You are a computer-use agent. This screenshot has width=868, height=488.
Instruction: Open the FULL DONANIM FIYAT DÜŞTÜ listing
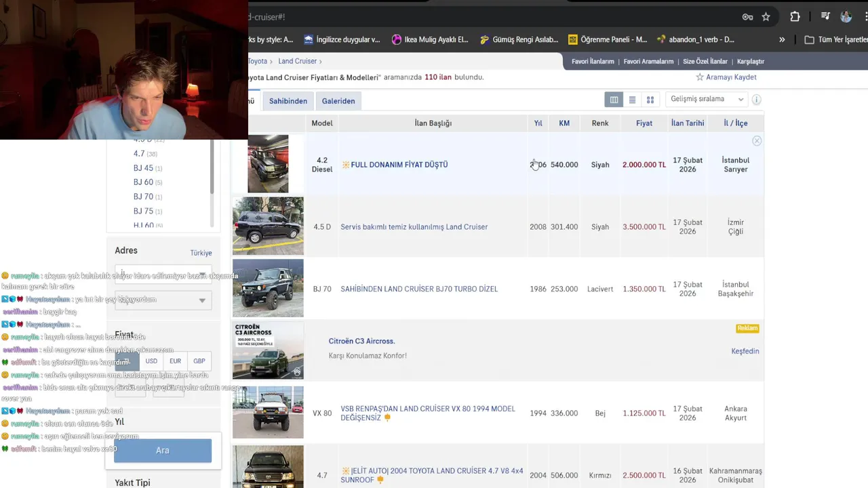point(395,165)
